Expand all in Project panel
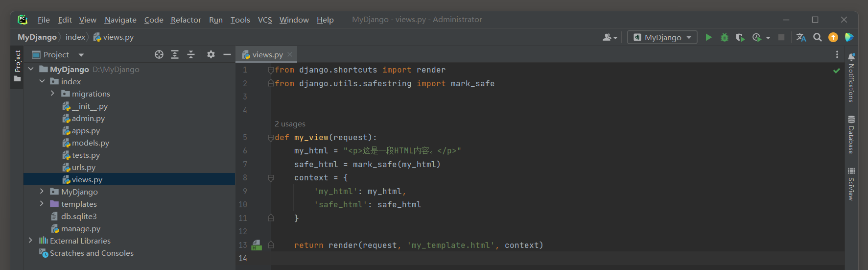868x270 pixels. (175, 54)
